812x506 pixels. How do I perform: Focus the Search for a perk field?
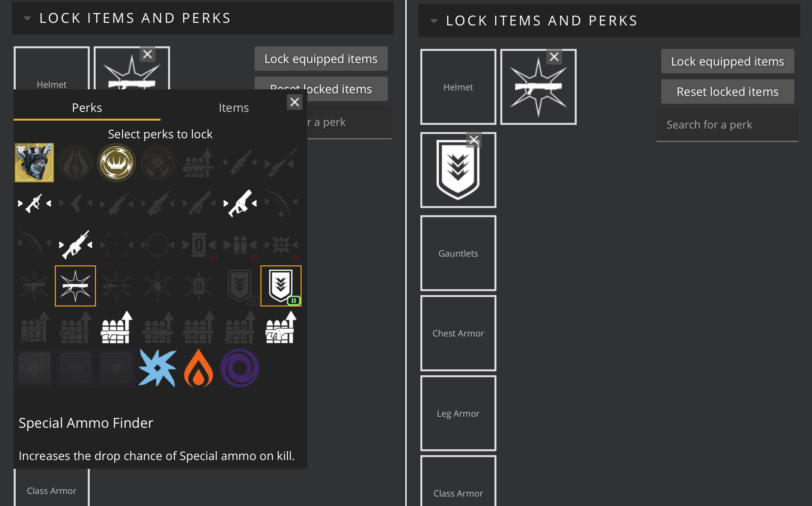point(727,125)
